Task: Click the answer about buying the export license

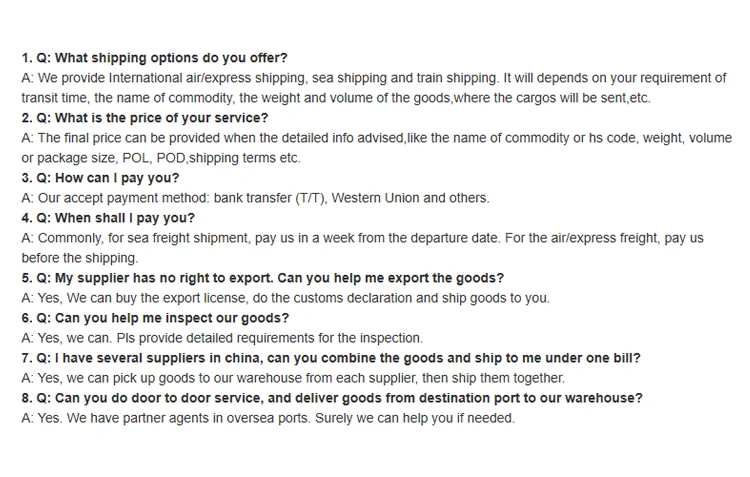Action: pyautogui.click(x=285, y=298)
